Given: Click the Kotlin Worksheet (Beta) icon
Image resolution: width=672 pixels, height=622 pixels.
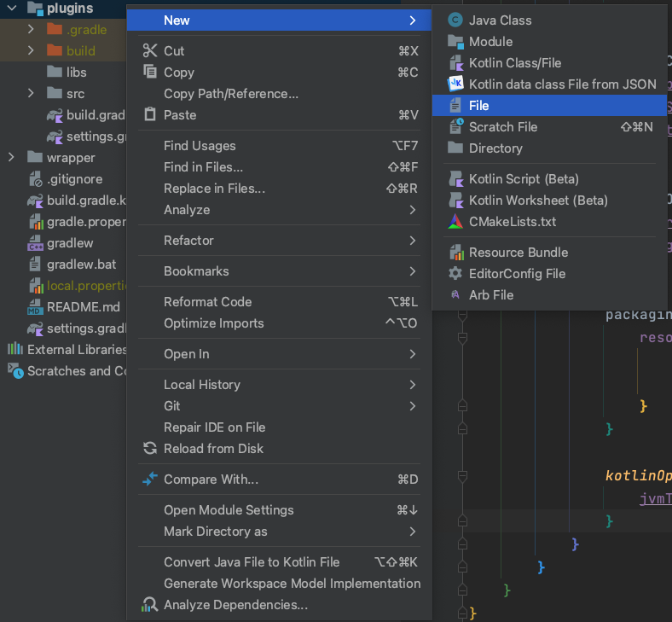Looking at the screenshot, I should 456,201.
